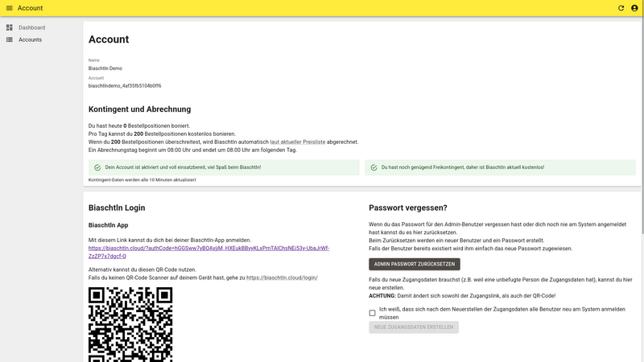The image size is (644, 362).
Task: Open the 'laut aktueller Preisliste' link
Action: pos(297,142)
